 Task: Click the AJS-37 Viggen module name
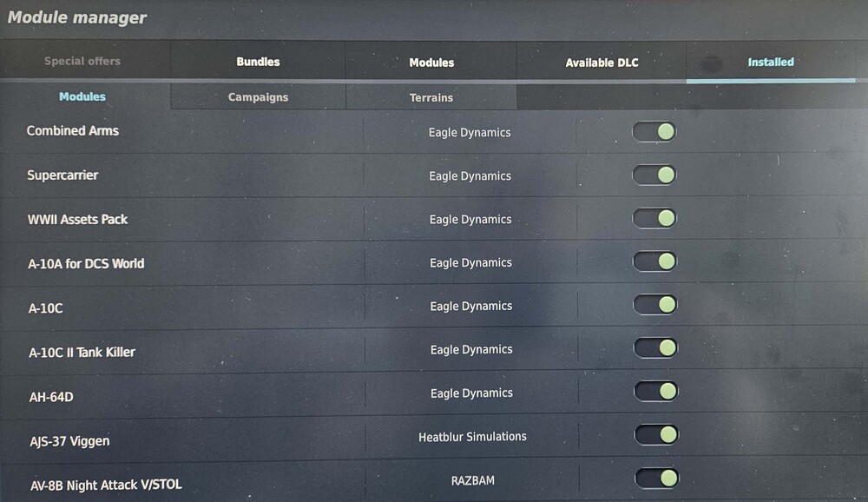(x=69, y=441)
